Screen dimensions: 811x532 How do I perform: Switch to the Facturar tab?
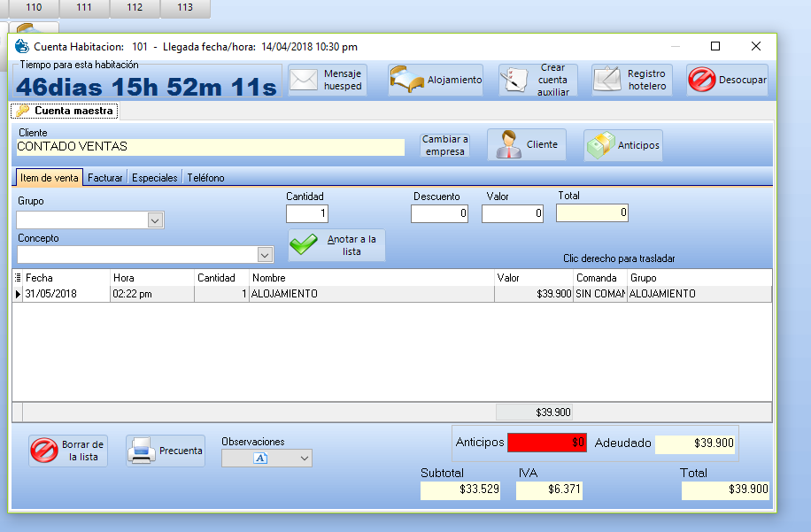click(x=105, y=178)
